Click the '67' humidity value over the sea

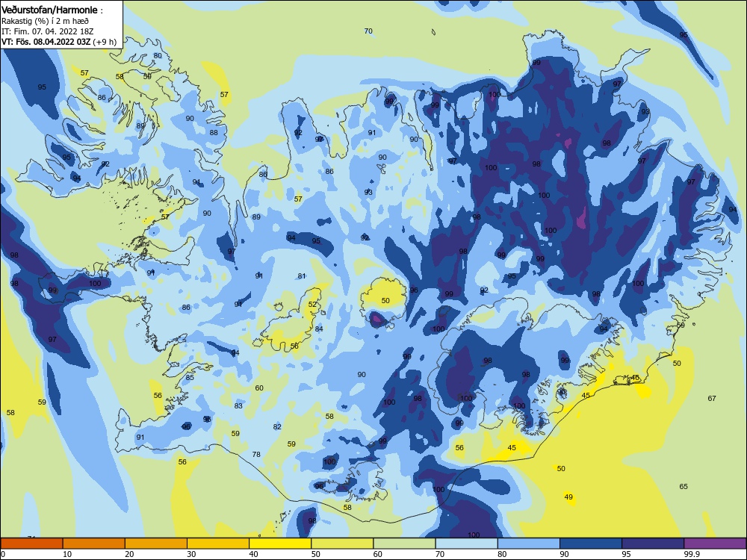pyautogui.click(x=712, y=399)
